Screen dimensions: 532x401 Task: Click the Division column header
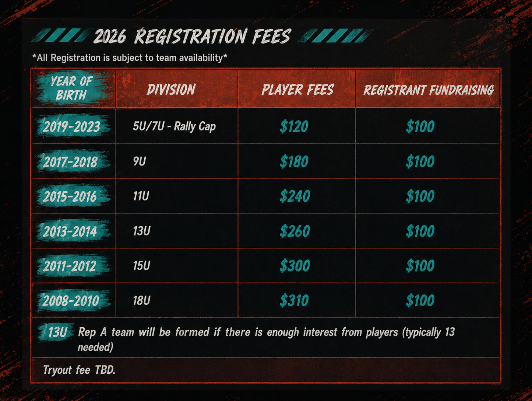pos(171,90)
